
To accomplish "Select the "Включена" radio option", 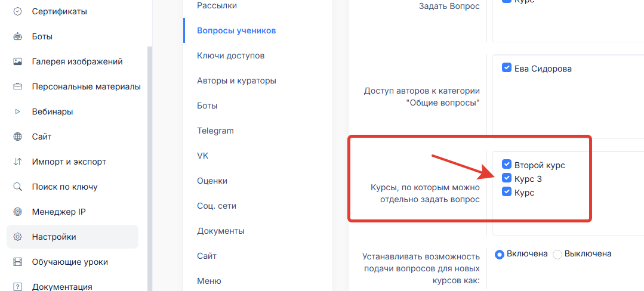I will coord(500,254).
